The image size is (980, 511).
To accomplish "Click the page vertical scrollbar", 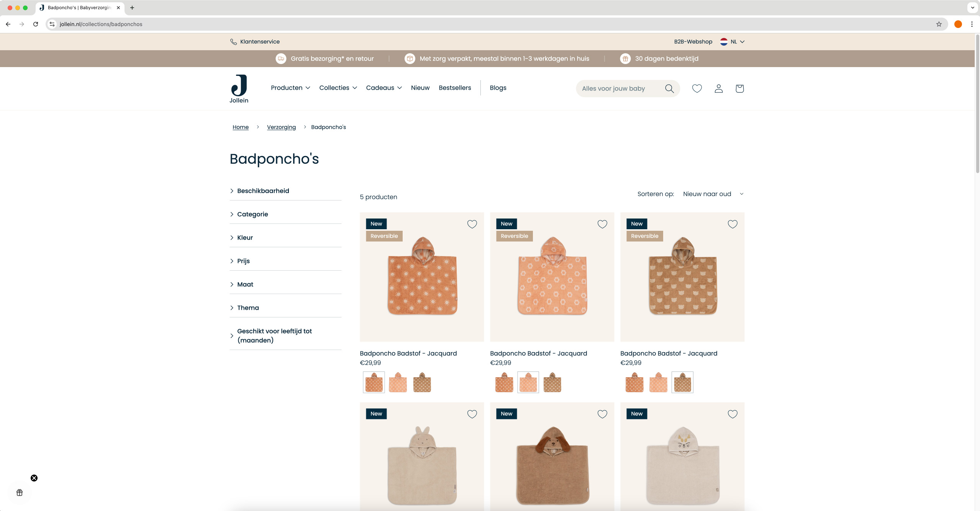I will pos(977,104).
